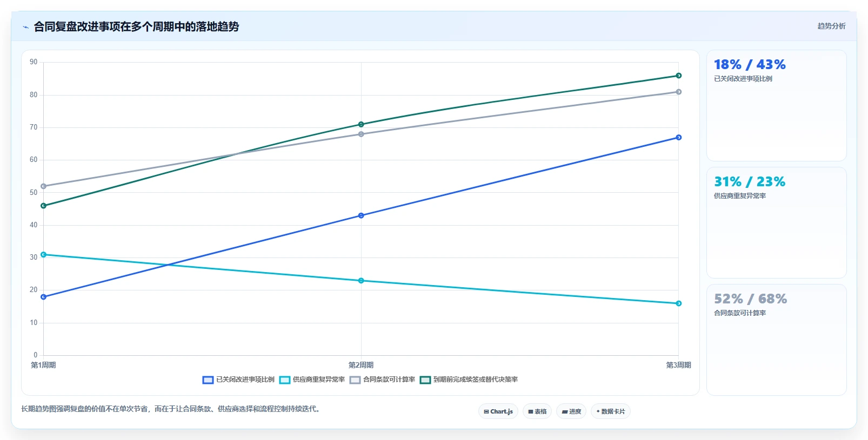Toggle the 供应商重复异常率 legend series
The width and height of the screenshot is (868, 440).
pyautogui.click(x=312, y=380)
